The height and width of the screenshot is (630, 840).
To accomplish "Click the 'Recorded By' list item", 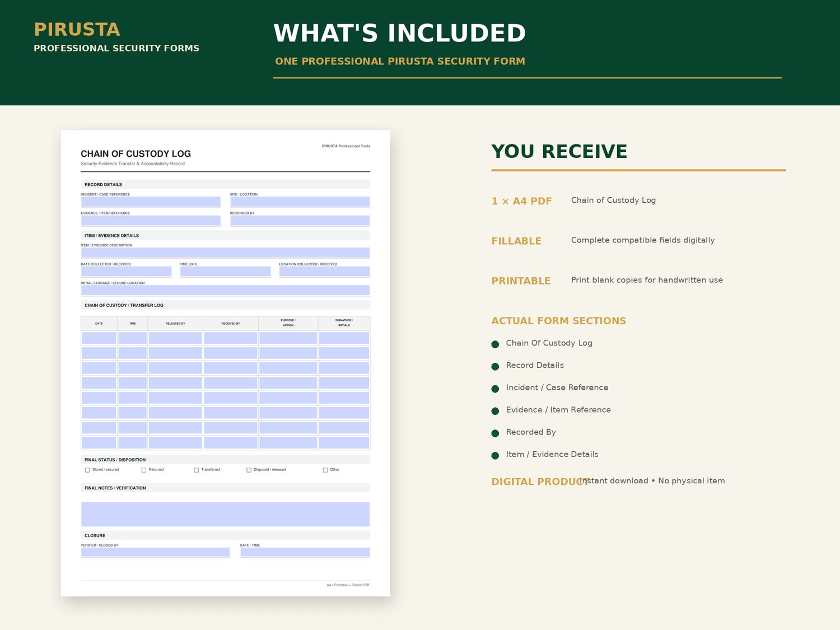I will click(531, 432).
